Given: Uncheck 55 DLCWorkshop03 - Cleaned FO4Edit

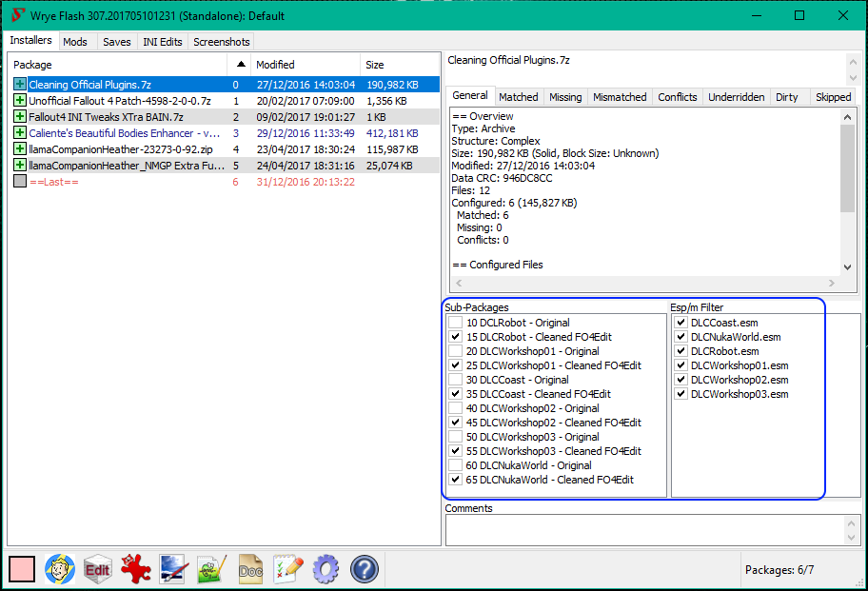Looking at the screenshot, I should pos(455,451).
